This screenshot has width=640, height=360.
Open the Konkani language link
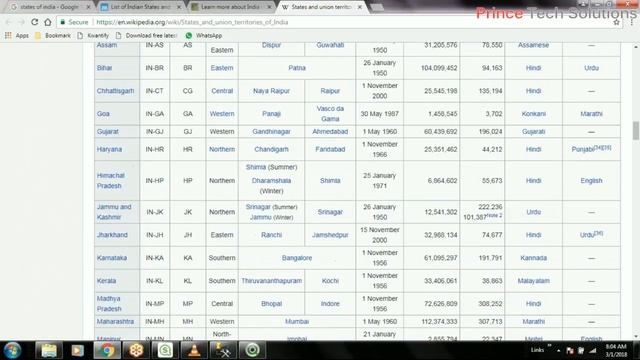point(533,113)
